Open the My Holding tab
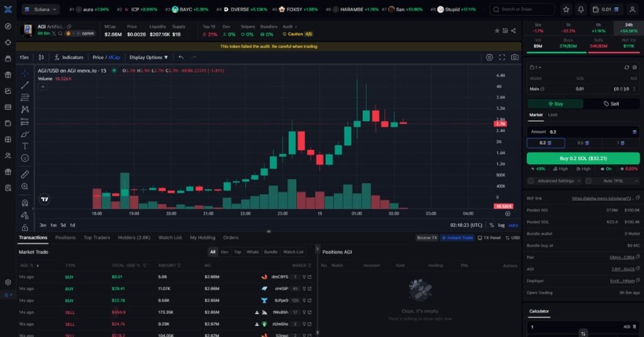Screen dimensions: 644x337 tap(203, 238)
